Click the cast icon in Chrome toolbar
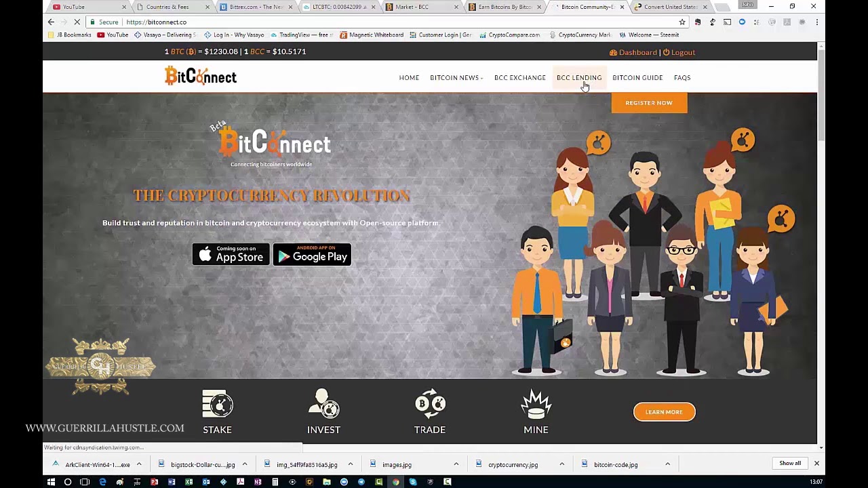 727,22
